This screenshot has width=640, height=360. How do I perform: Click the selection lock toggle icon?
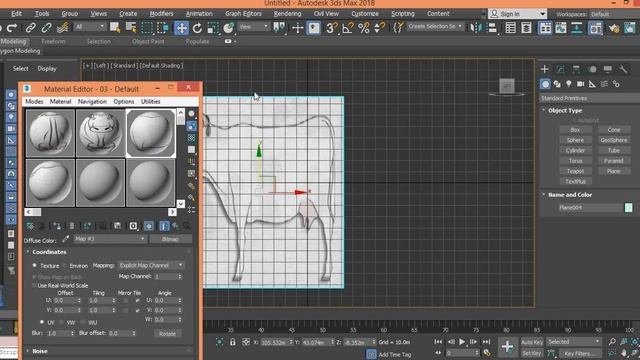[232, 342]
